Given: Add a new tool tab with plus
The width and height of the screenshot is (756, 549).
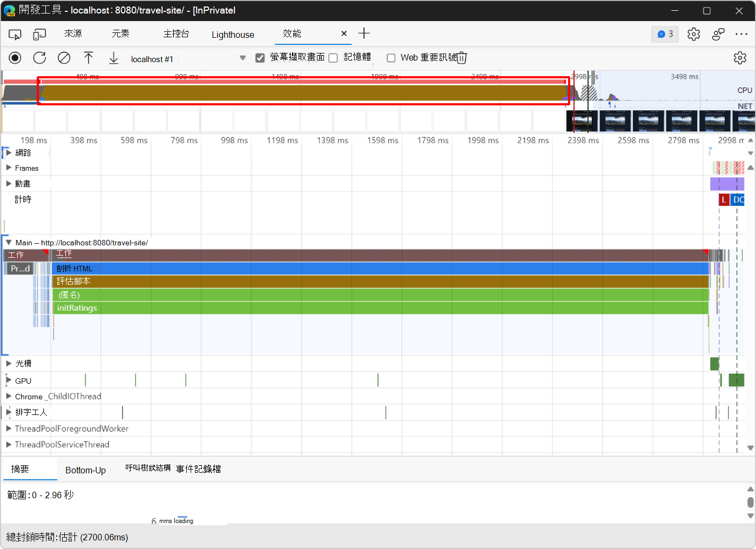Looking at the screenshot, I should click(x=364, y=34).
